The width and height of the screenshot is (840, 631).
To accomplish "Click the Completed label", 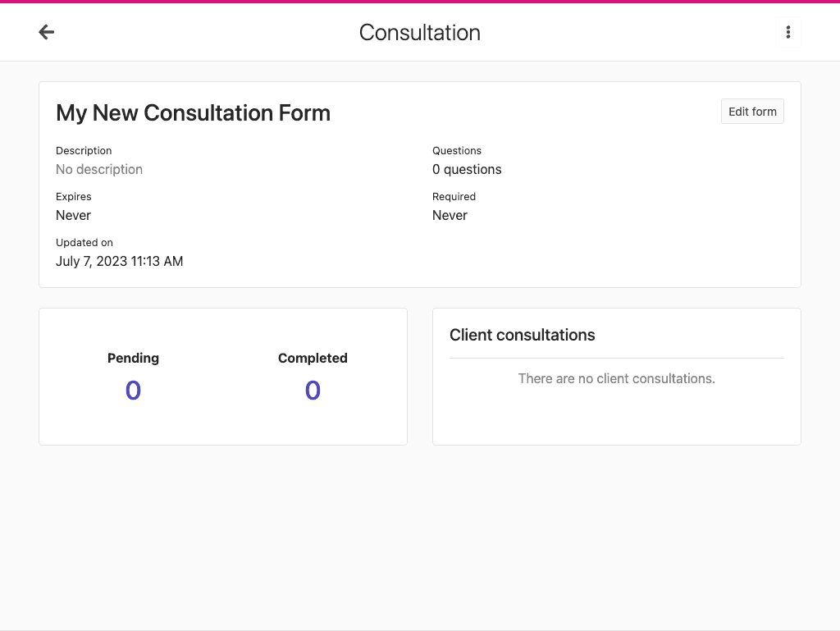I will 313,359.
